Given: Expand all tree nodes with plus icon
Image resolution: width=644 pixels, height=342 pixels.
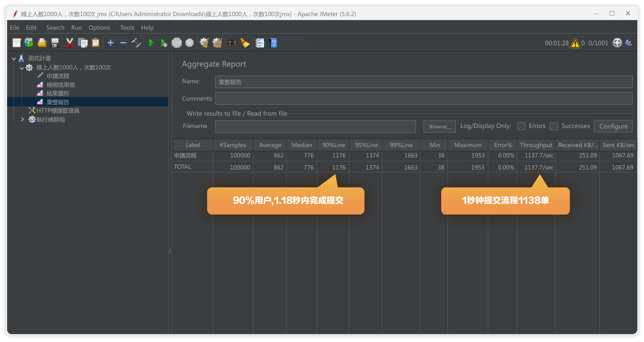Looking at the screenshot, I should [111, 43].
